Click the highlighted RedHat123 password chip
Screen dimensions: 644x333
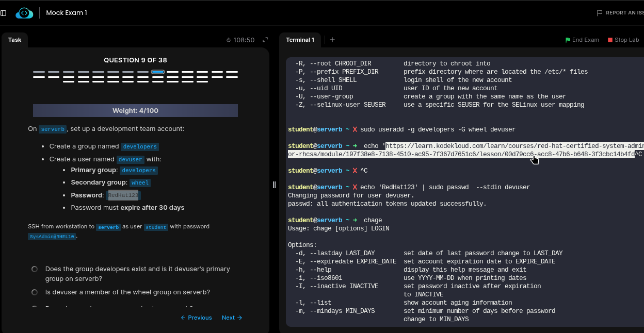pos(123,195)
